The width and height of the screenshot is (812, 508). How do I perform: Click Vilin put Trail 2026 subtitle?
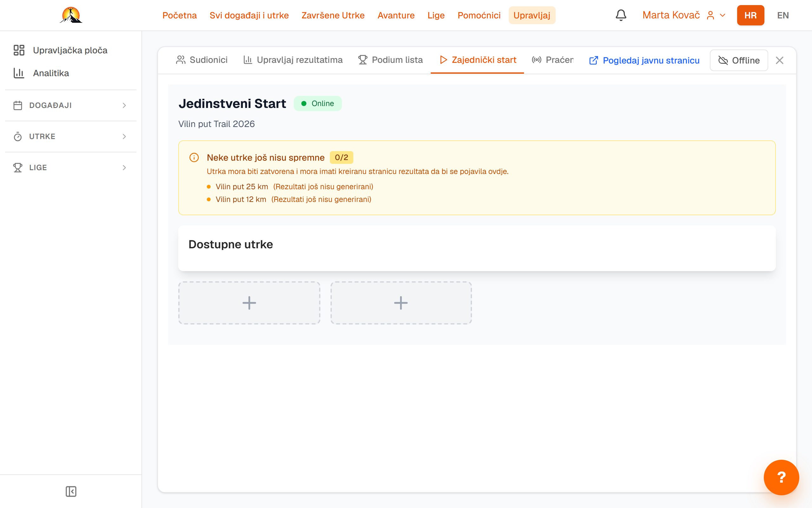216,124
